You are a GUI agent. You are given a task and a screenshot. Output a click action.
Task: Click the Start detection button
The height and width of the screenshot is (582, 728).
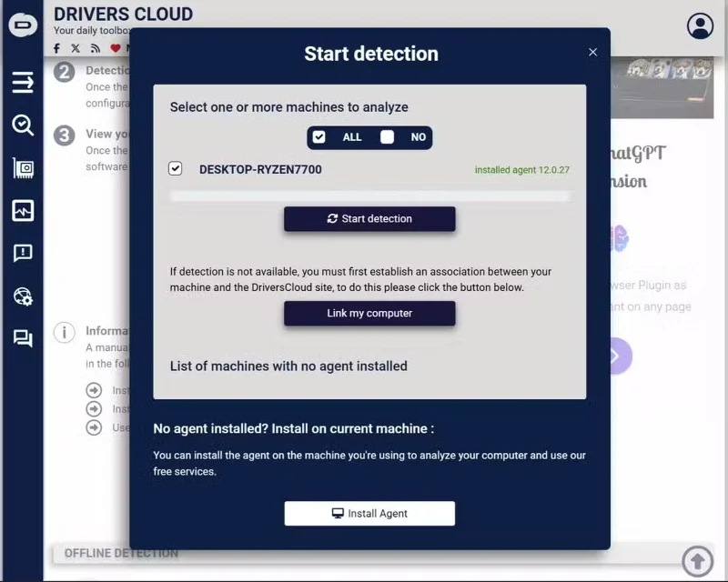[x=369, y=218]
